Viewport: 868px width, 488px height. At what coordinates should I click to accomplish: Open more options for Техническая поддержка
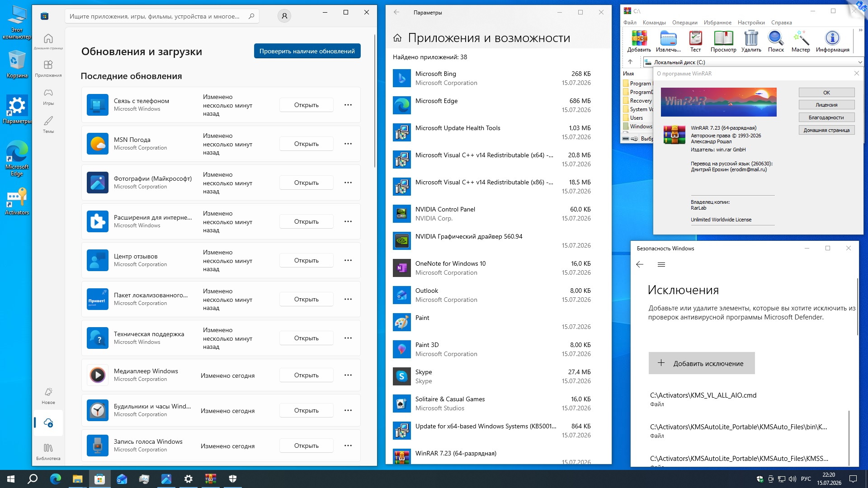pyautogui.click(x=348, y=338)
